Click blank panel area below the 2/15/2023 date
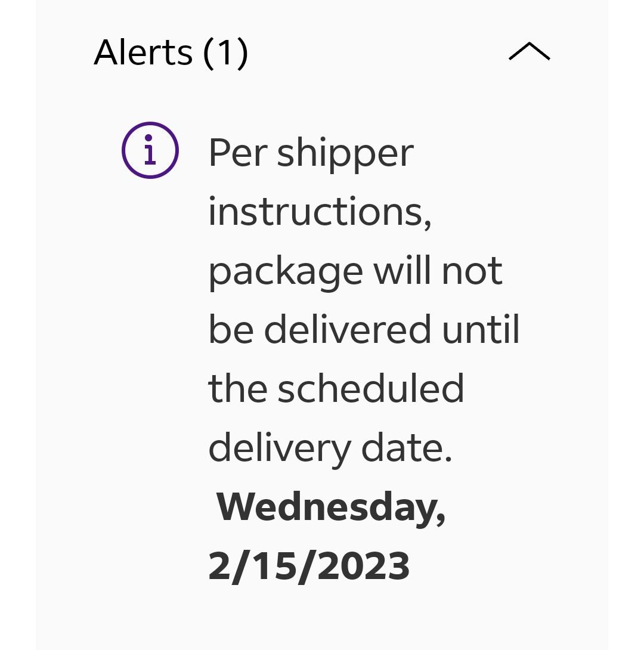 click(321, 618)
